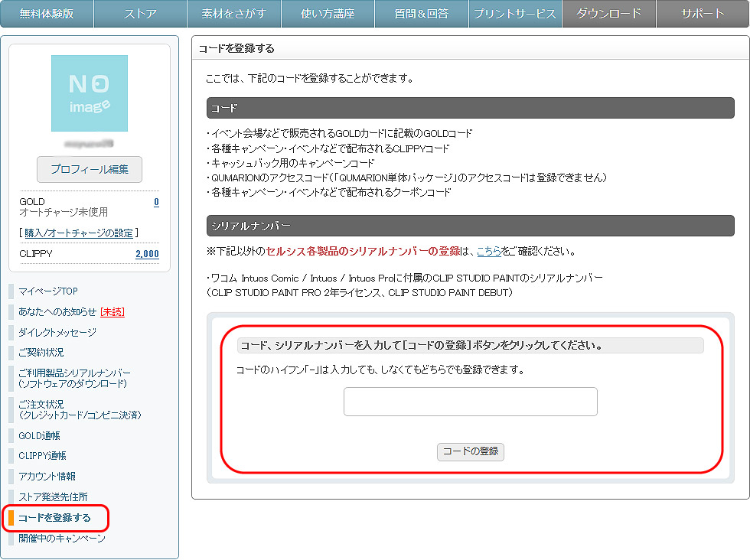750x560 pixels.
Task: Click the GOLDコード description line
Action: pyautogui.click(x=340, y=133)
